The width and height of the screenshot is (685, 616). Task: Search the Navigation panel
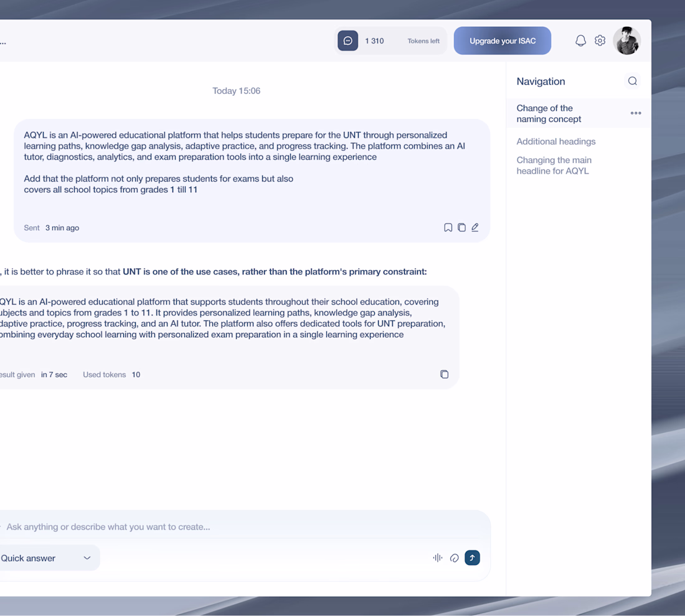[632, 82]
